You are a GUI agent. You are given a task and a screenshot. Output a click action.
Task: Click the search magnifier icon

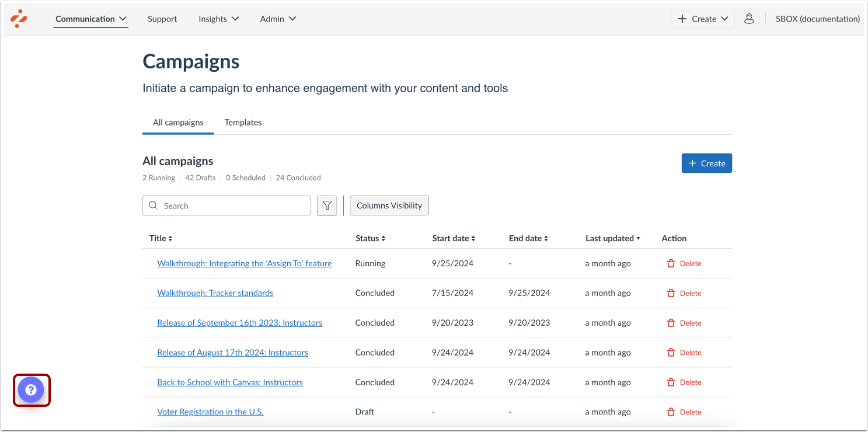click(154, 205)
